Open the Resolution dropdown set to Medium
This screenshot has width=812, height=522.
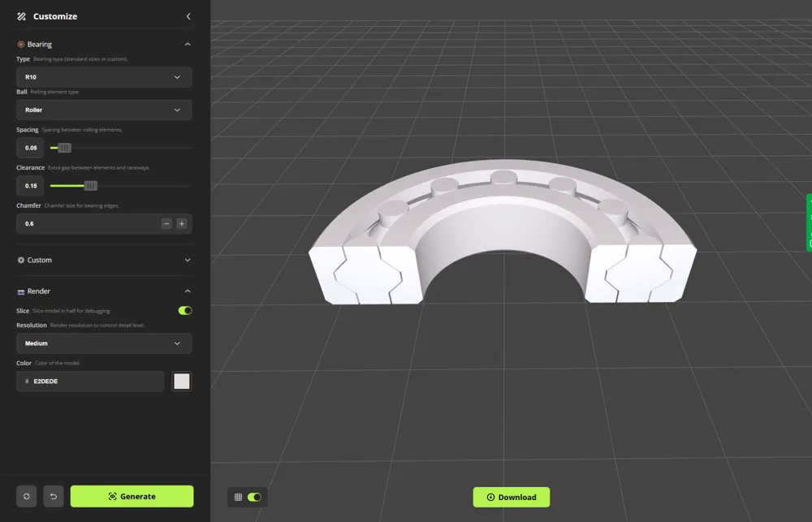(104, 343)
